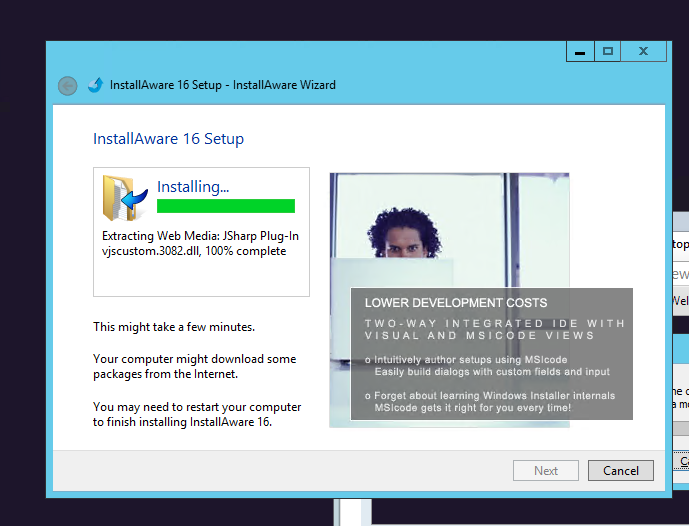Click the 'InstallAware 16 Setup' blue heading

[168, 139]
